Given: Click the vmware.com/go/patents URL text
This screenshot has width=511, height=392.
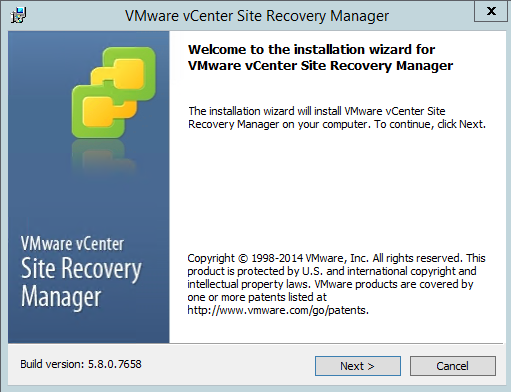Looking at the screenshot, I should coord(278,310).
